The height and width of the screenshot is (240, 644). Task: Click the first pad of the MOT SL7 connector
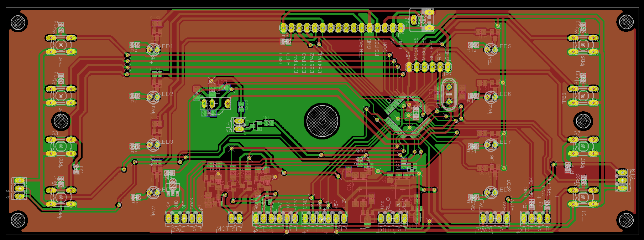232,218
